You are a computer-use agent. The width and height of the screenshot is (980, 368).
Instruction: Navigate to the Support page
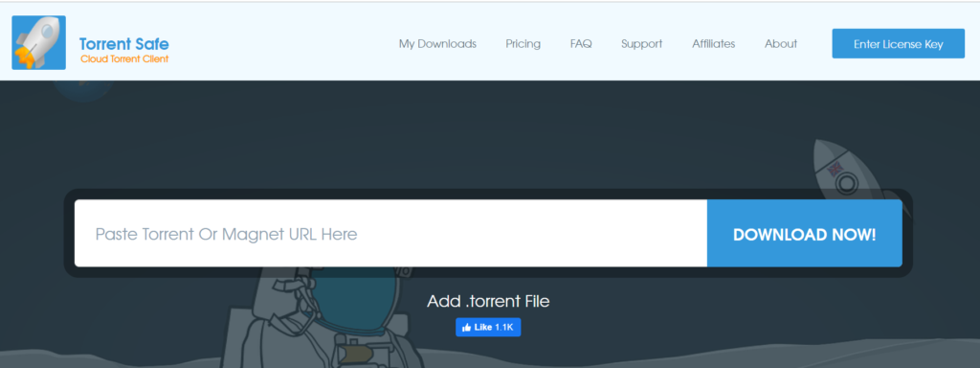coord(642,44)
